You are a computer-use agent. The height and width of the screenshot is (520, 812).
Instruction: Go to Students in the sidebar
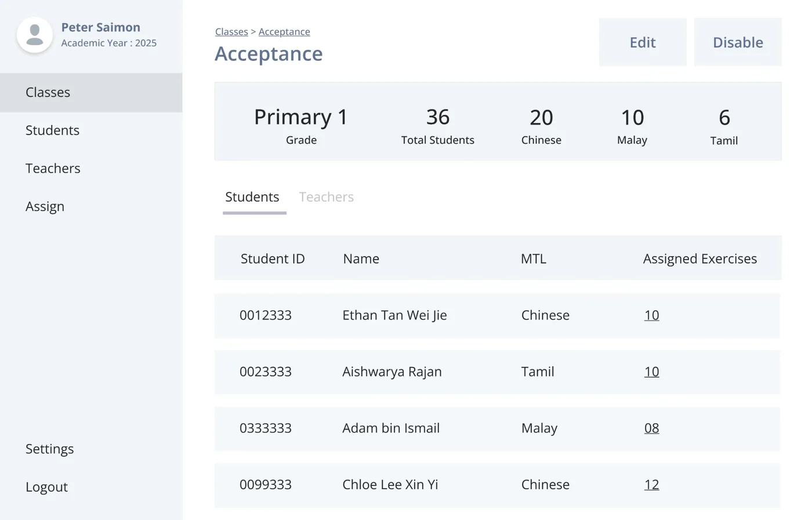click(52, 130)
